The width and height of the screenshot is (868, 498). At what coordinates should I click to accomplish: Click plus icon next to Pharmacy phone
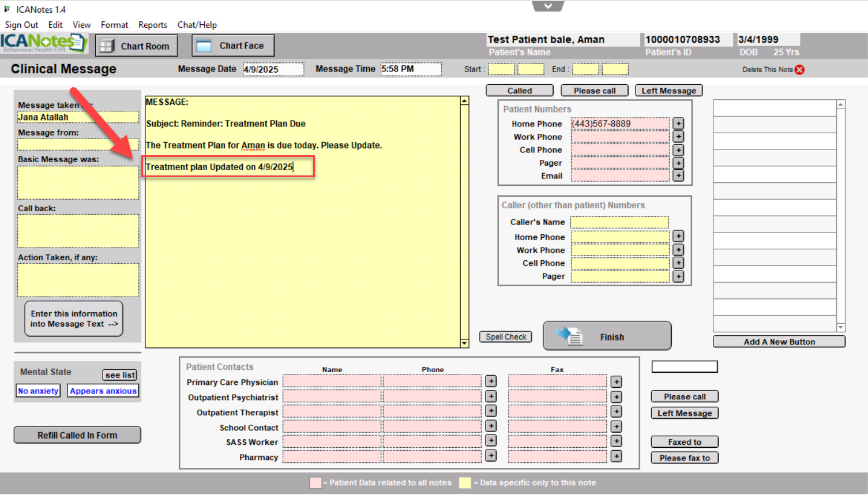click(491, 456)
